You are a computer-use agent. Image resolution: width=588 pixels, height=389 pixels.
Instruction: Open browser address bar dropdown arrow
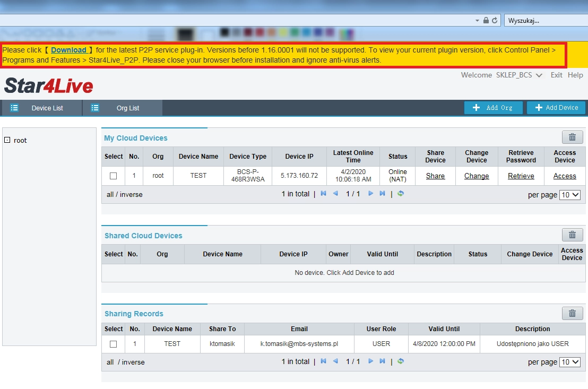pos(477,21)
